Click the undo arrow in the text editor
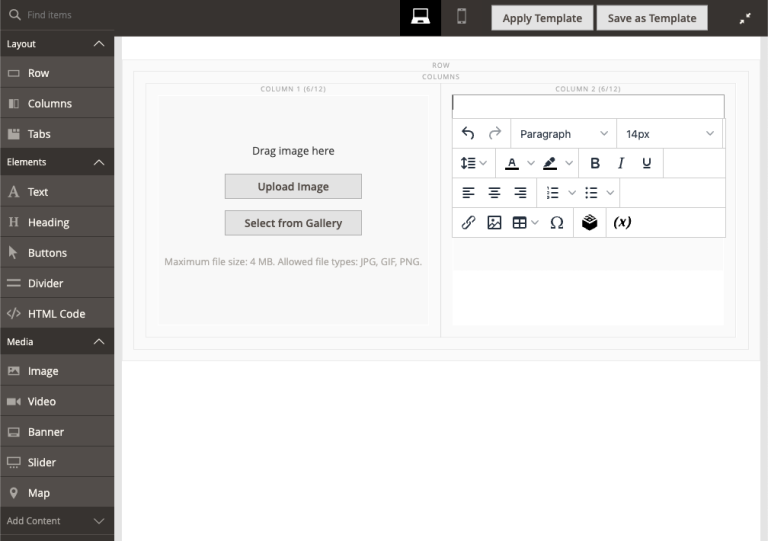The image size is (768, 541). point(468,134)
